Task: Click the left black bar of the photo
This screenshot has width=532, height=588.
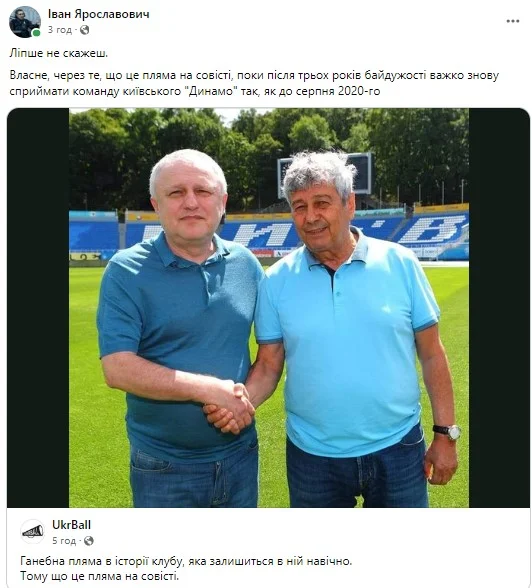Action: tap(38, 308)
